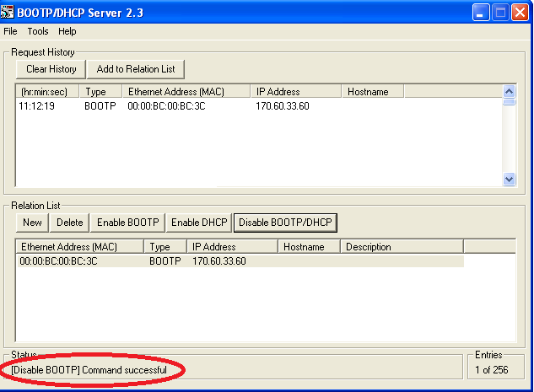Viewport: 534px width, 392px height.
Task: Create a New relation entry
Action: [32, 223]
